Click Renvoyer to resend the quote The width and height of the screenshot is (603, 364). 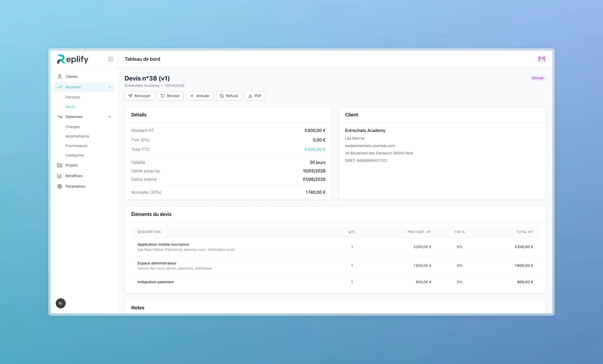pyautogui.click(x=139, y=96)
